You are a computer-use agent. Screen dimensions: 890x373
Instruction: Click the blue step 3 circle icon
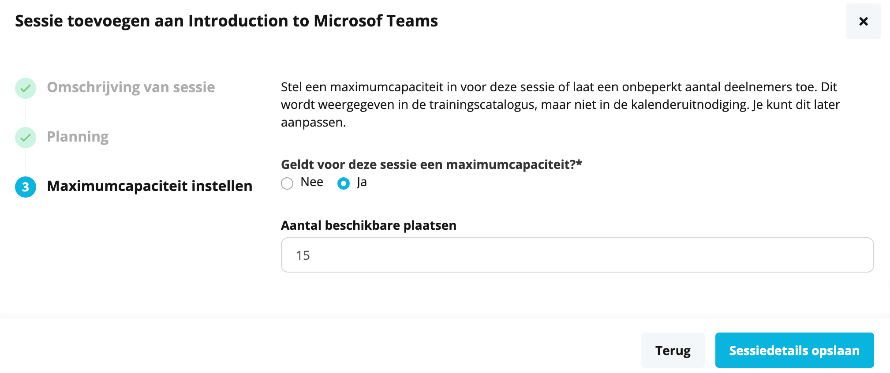25,187
